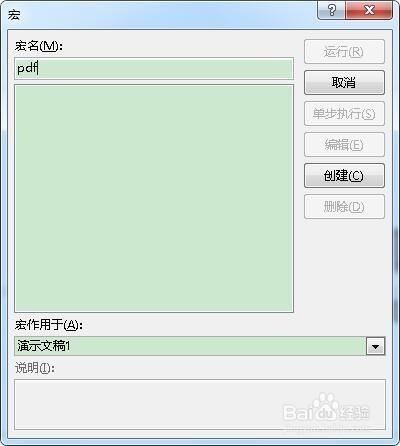Open the 演示文稿1 combo box
Image resolution: width=400 pixels, height=446 pixels.
[x=200, y=346]
